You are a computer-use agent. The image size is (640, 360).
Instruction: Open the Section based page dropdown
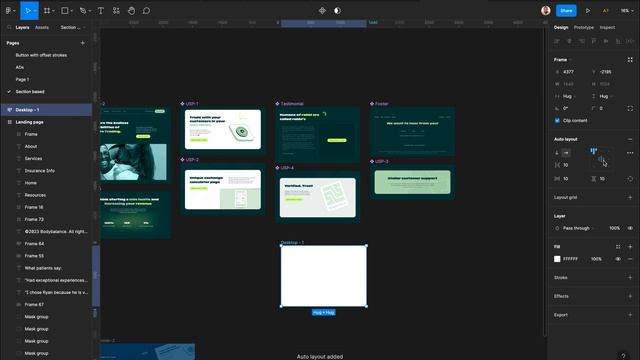point(73,27)
